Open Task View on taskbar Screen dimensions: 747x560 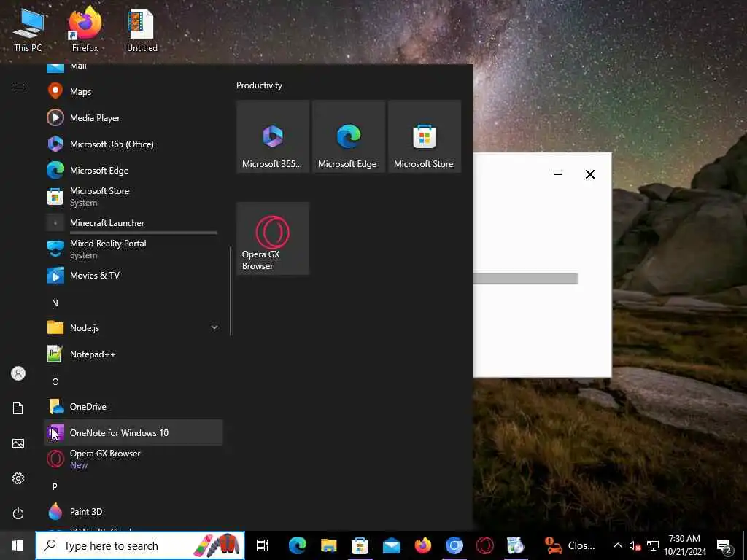tap(263, 545)
